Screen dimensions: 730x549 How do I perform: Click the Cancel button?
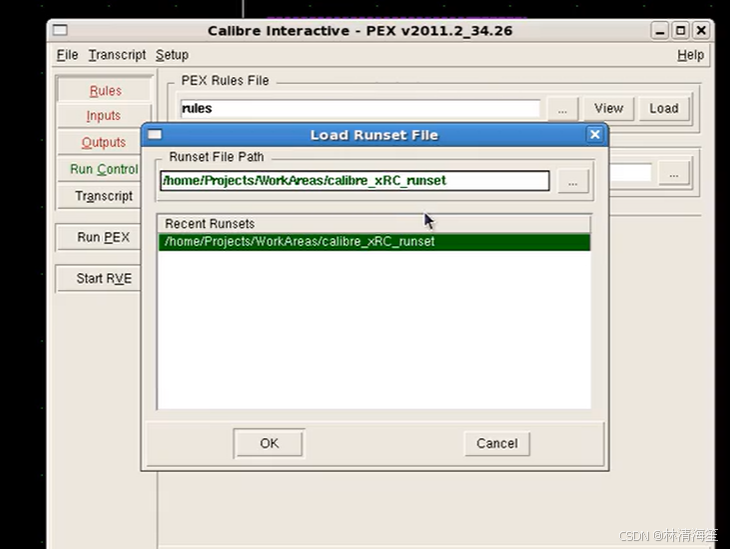click(x=497, y=443)
